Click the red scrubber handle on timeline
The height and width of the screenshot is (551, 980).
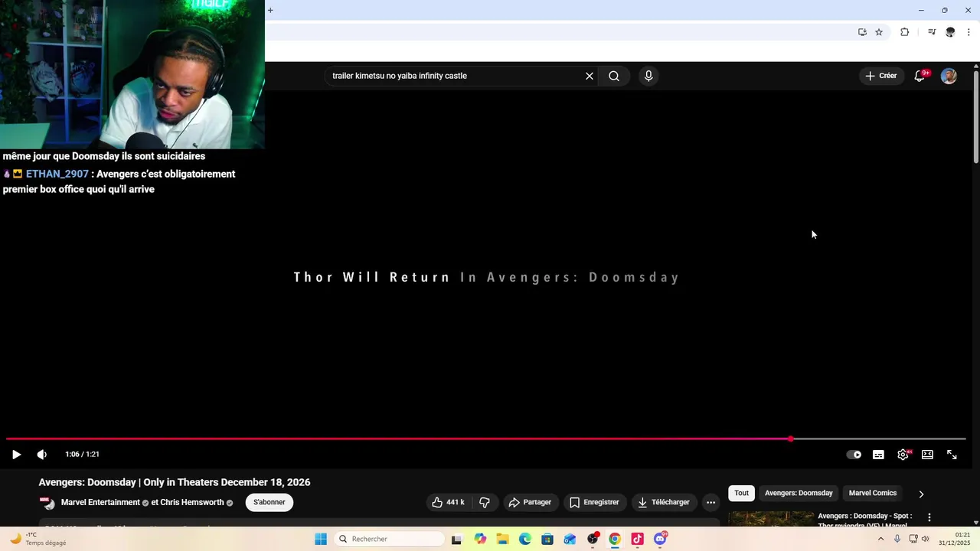(791, 439)
